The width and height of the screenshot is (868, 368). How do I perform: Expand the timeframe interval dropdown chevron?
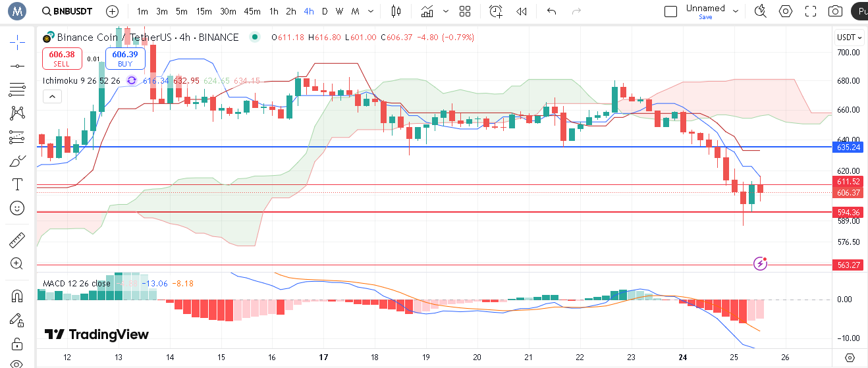click(371, 11)
